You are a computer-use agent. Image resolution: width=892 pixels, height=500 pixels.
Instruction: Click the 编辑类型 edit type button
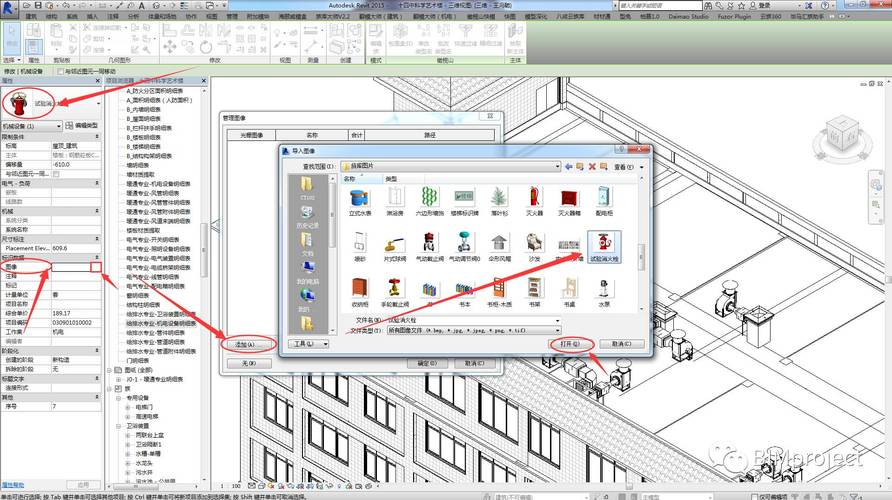pyautogui.click(x=82, y=126)
